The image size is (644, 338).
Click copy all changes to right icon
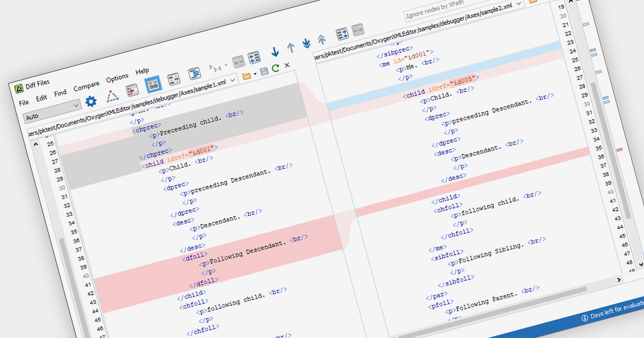[342, 34]
